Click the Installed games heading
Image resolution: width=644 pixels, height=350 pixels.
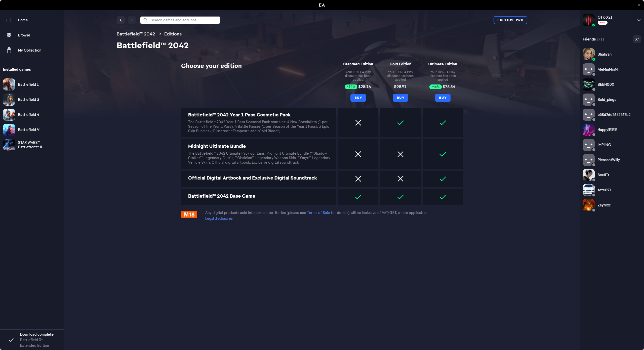[17, 69]
